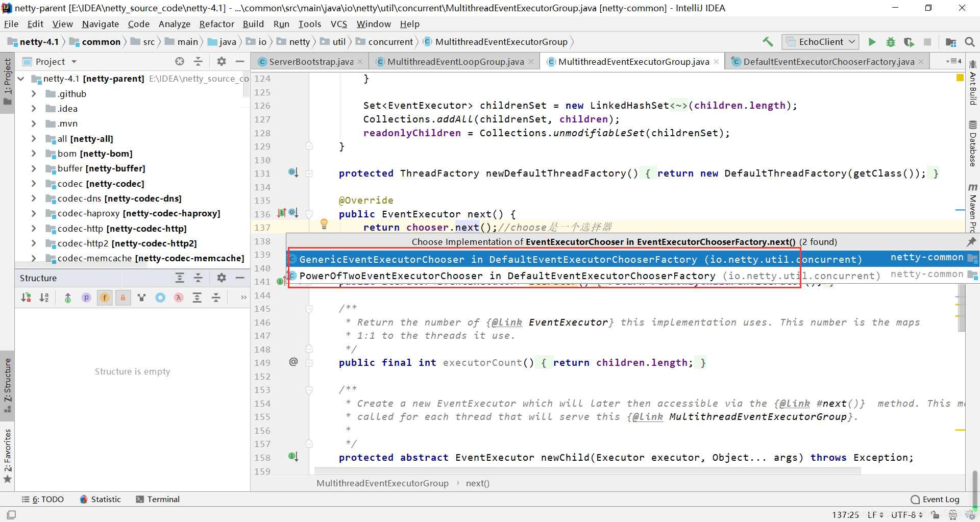Open the EchoClient run configuration dropdown
980x522 pixels.
pos(821,42)
